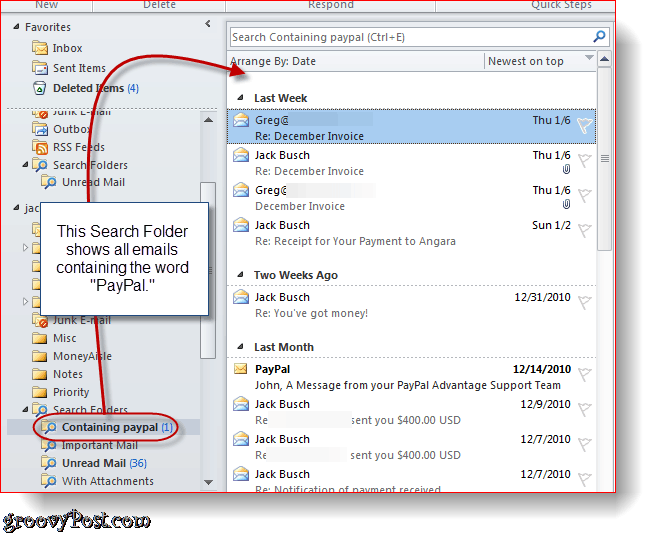The height and width of the screenshot is (538, 661).
Task: Open the Outbox folder icon
Action: pyautogui.click(x=40, y=129)
